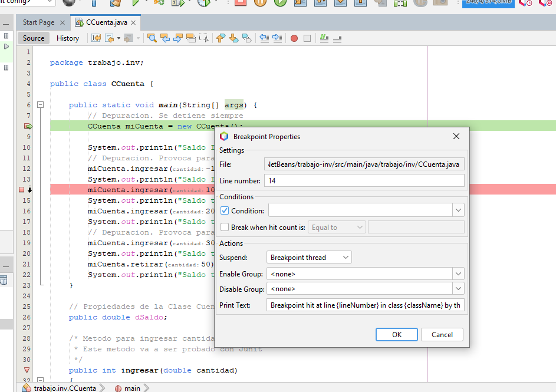Collapse the main method fold at line 6
The image size is (556, 392).
(41, 105)
